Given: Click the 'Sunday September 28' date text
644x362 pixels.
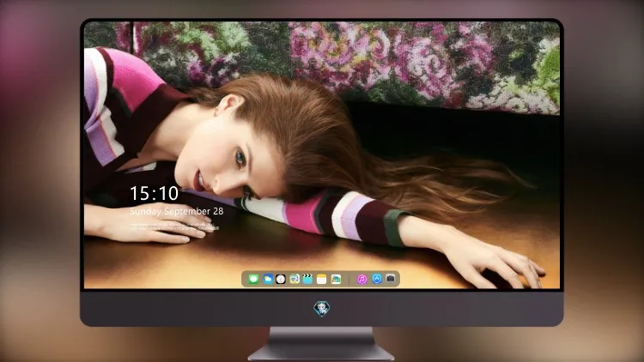Looking at the screenshot, I should (177, 211).
